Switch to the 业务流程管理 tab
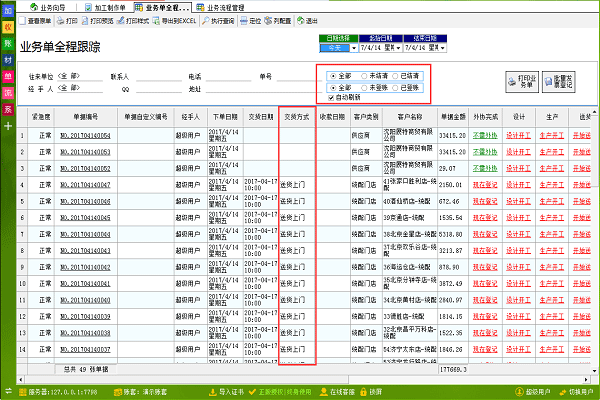Screen dimensions: 600x400 220,7
